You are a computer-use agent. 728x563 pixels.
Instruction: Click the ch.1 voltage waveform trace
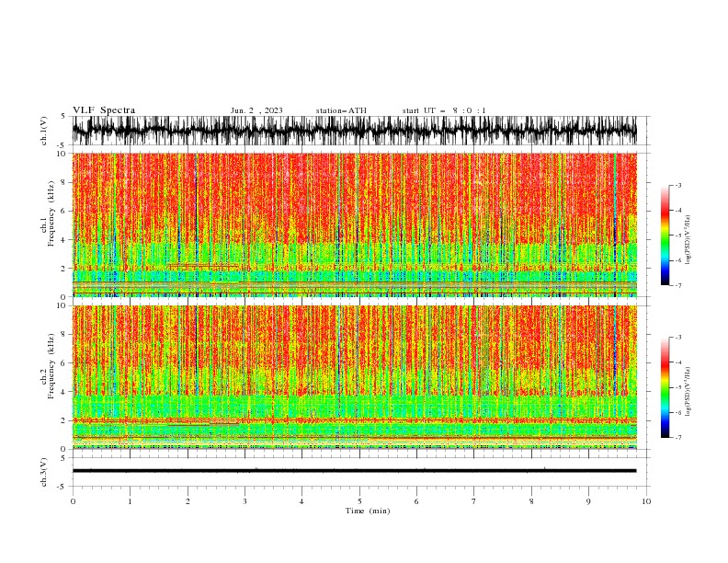click(x=355, y=131)
